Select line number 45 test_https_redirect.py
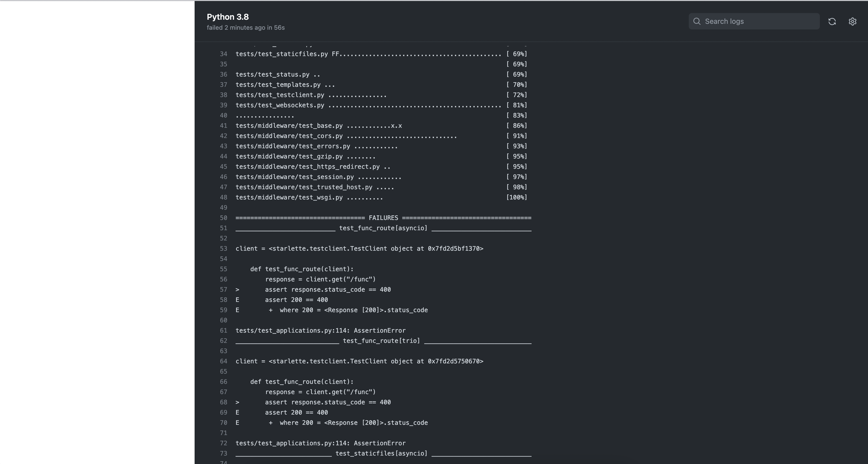 (224, 166)
